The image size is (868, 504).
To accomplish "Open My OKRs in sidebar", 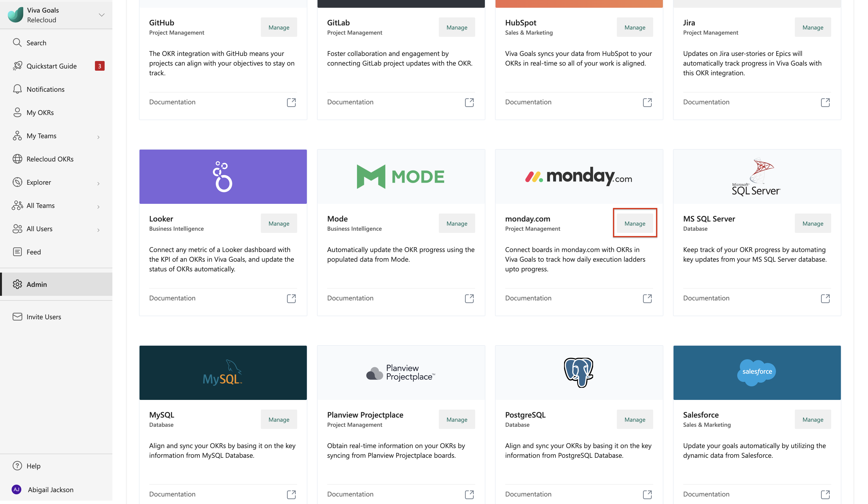I will coord(40,113).
